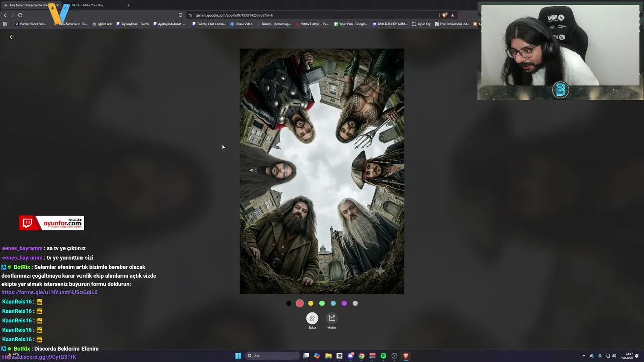Open the Prime Video bookmark
Viewport: 644px width, 362px height.
pyautogui.click(x=242, y=24)
